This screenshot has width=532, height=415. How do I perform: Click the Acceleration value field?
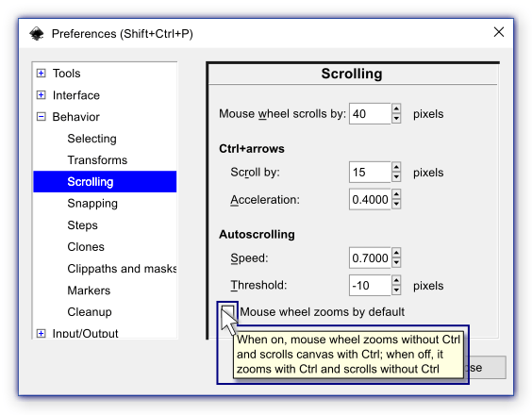(x=370, y=200)
